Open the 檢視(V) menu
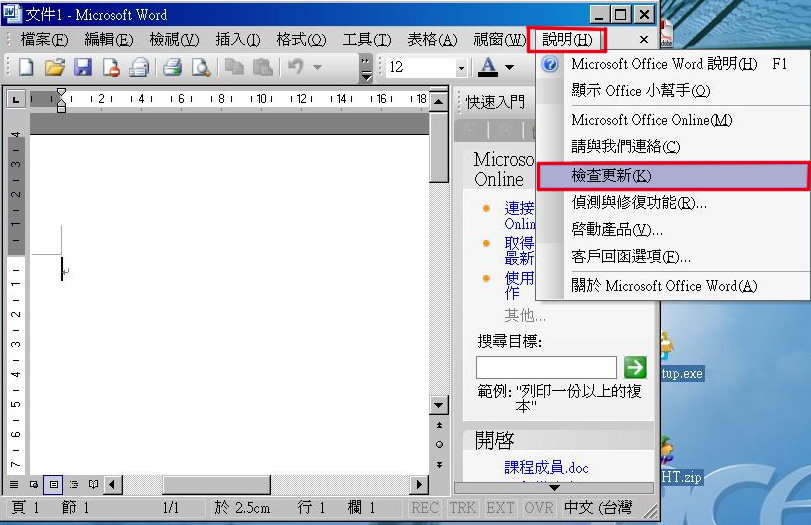This screenshot has height=525, width=811. (174, 40)
